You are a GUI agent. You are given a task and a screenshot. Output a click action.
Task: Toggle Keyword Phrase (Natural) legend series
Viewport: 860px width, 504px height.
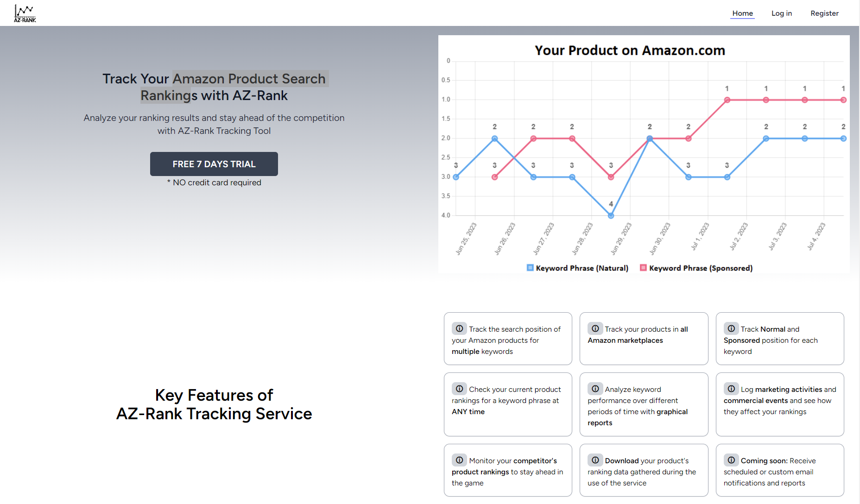pyautogui.click(x=582, y=268)
